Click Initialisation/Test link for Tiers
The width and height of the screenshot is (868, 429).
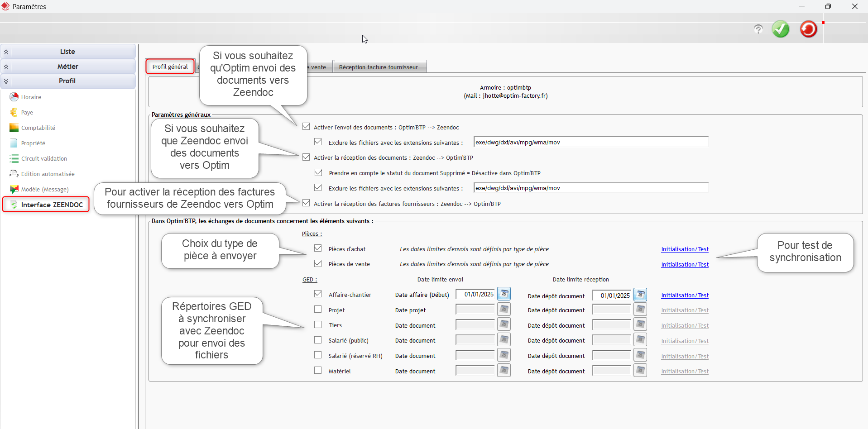click(x=685, y=326)
